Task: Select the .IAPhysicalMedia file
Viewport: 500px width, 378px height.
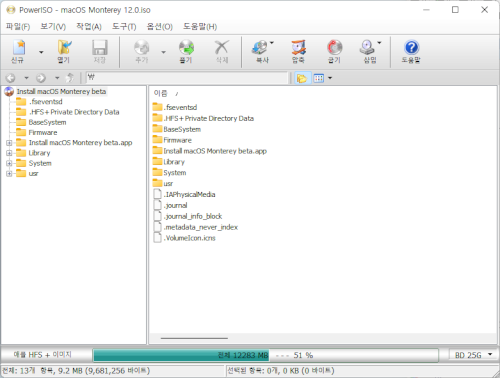Action: [184, 195]
